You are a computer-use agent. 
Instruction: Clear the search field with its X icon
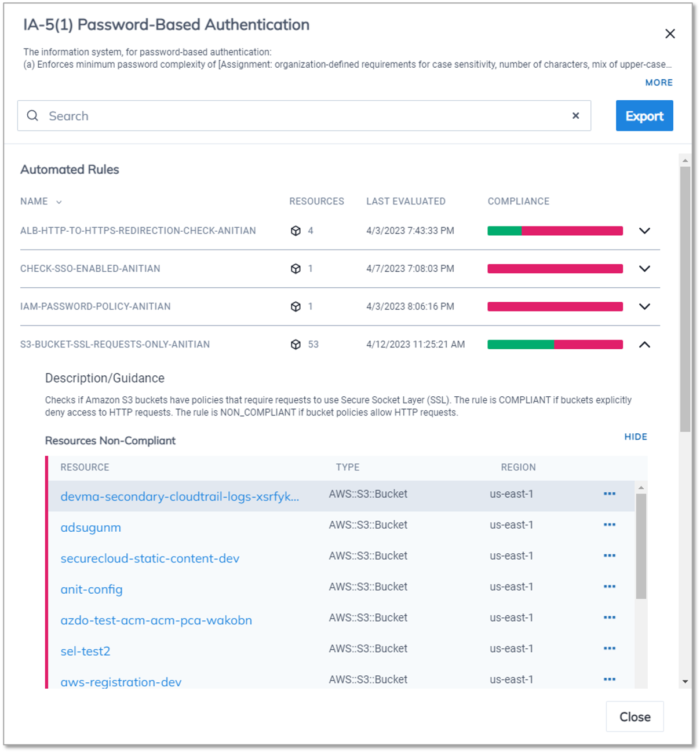575,116
